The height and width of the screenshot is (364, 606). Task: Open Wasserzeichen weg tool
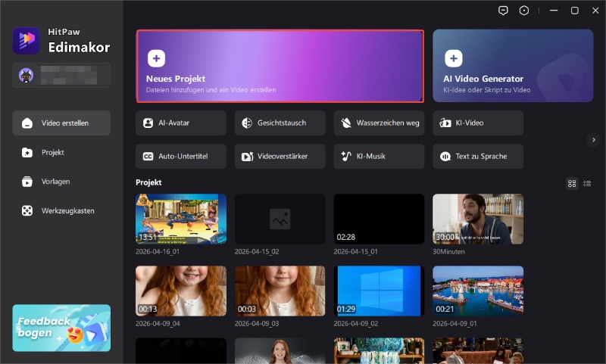[380, 123]
